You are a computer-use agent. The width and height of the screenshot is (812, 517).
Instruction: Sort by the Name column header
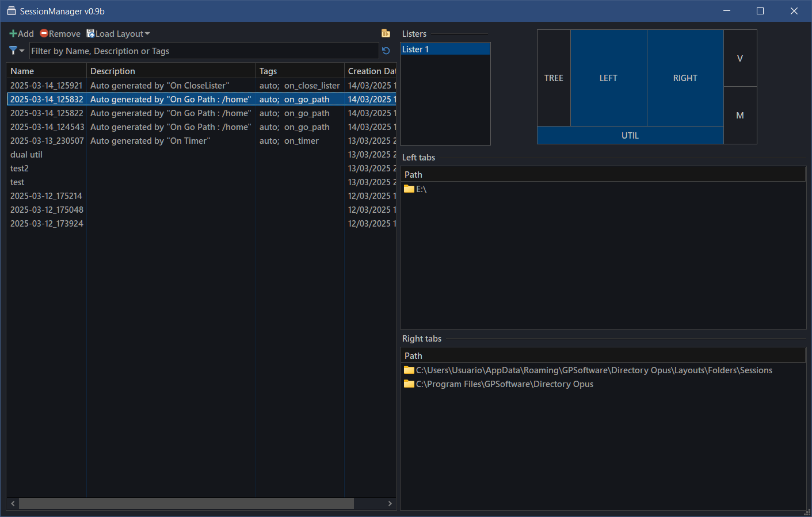[x=47, y=71]
